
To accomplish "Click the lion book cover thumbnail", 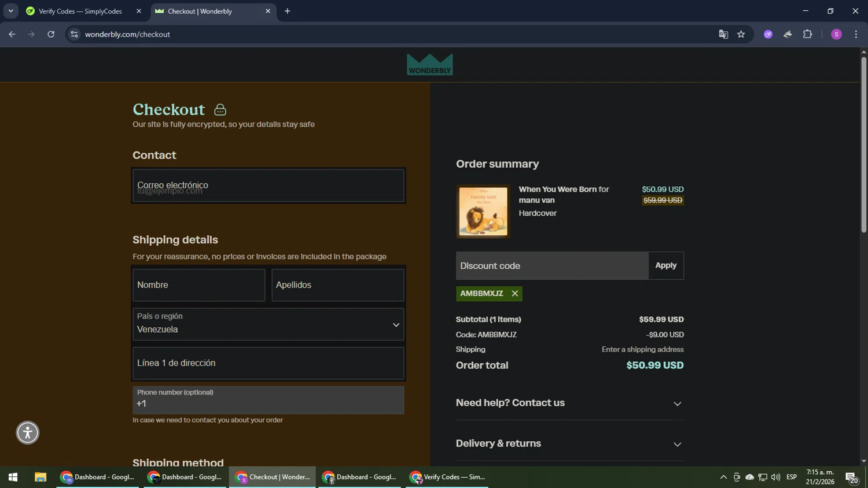I will pos(483,211).
